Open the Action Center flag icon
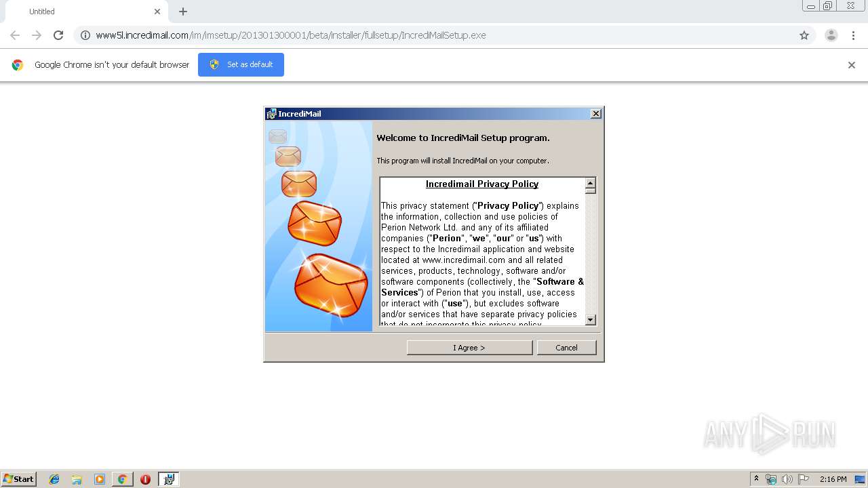Viewport: 868px width, 488px height. pyautogui.click(x=804, y=479)
